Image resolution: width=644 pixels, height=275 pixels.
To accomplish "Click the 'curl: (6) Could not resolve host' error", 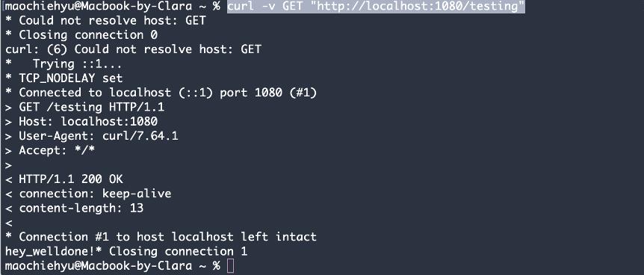I will (x=133, y=49).
